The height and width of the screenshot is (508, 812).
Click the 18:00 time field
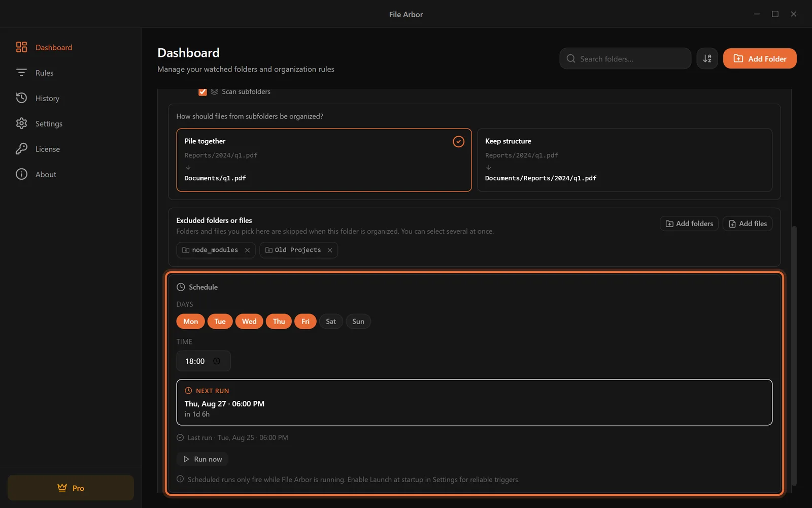tap(204, 361)
